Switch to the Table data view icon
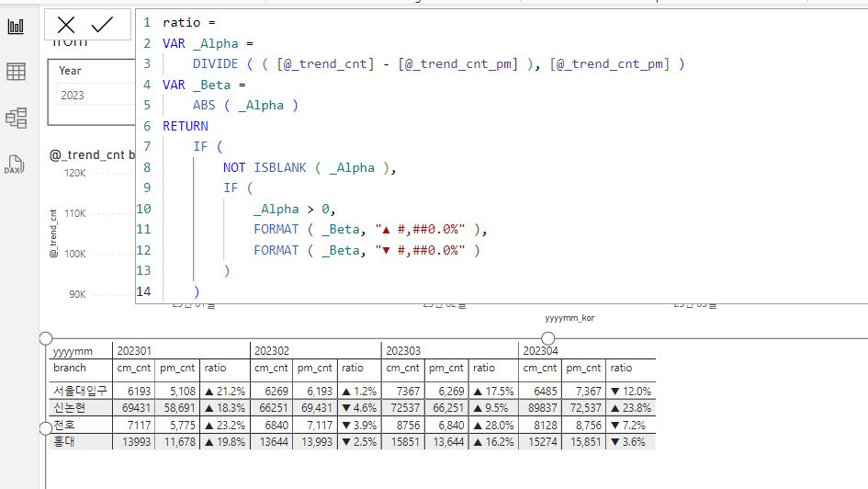868x489 pixels. tap(16, 72)
